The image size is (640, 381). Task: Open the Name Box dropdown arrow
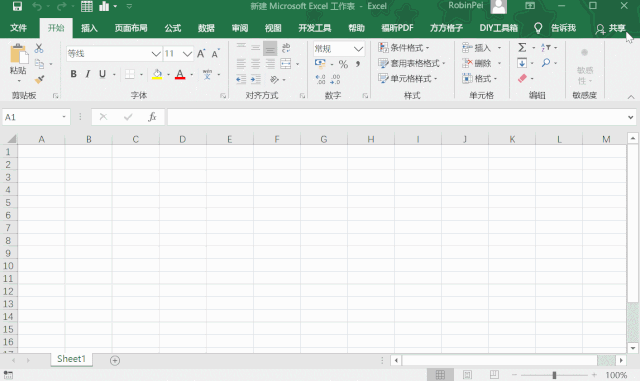pos(64,117)
